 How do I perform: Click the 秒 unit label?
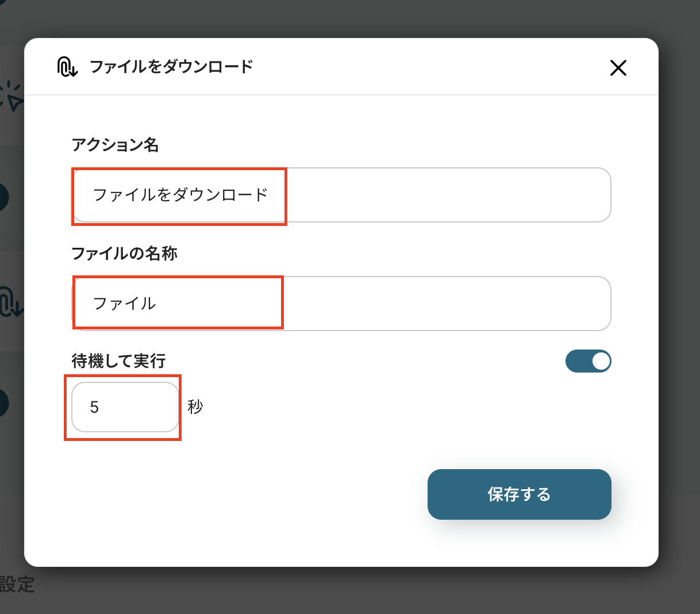click(x=195, y=407)
